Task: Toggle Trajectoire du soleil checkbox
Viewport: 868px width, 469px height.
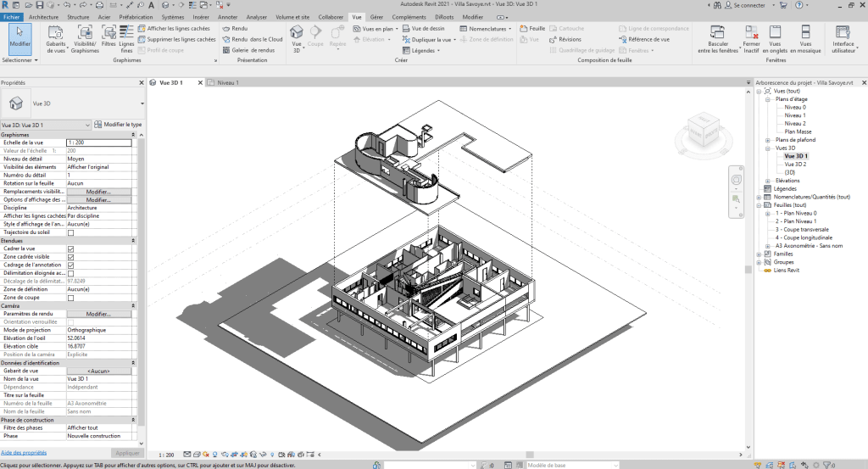Action: [x=71, y=232]
